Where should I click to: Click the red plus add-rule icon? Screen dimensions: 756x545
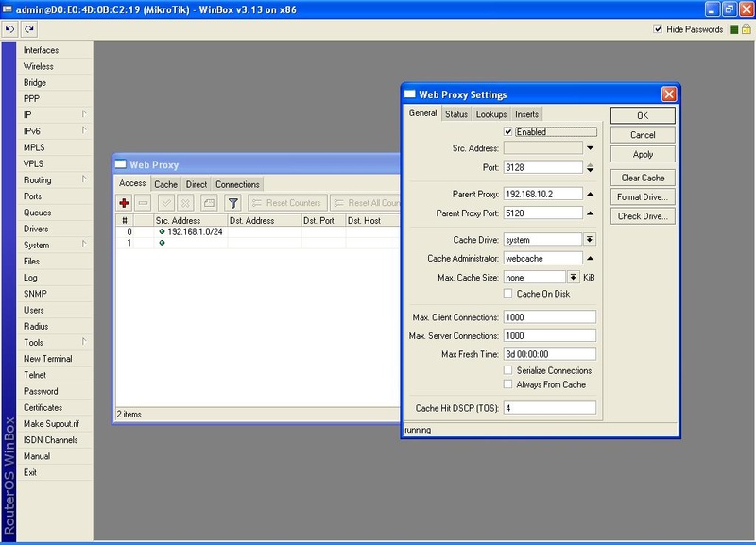coord(124,203)
